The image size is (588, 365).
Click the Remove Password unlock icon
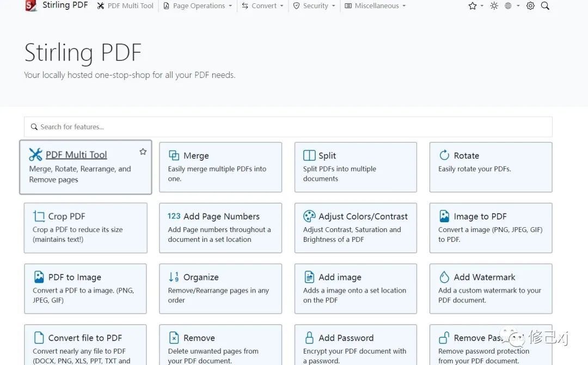[444, 337]
